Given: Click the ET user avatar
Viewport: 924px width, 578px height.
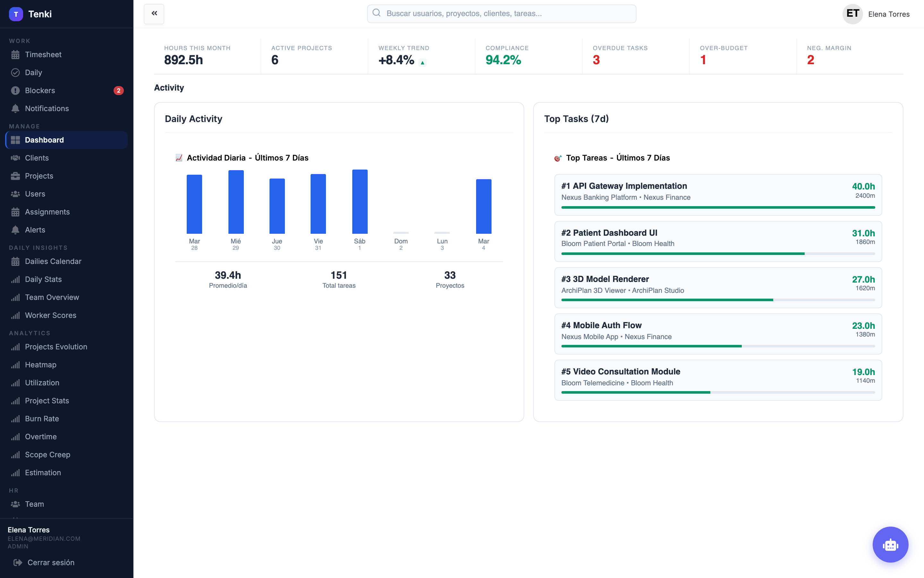Looking at the screenshot, I should [852, 14].
